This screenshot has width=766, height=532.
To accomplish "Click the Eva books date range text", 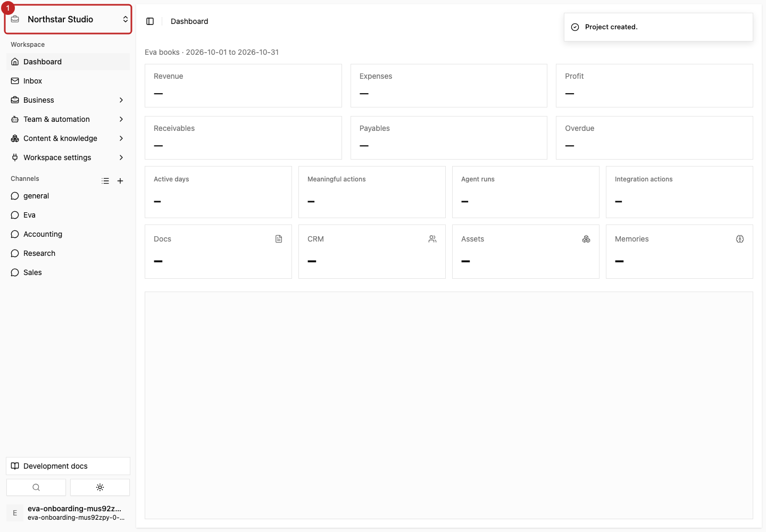I will (x=212, y=52).
